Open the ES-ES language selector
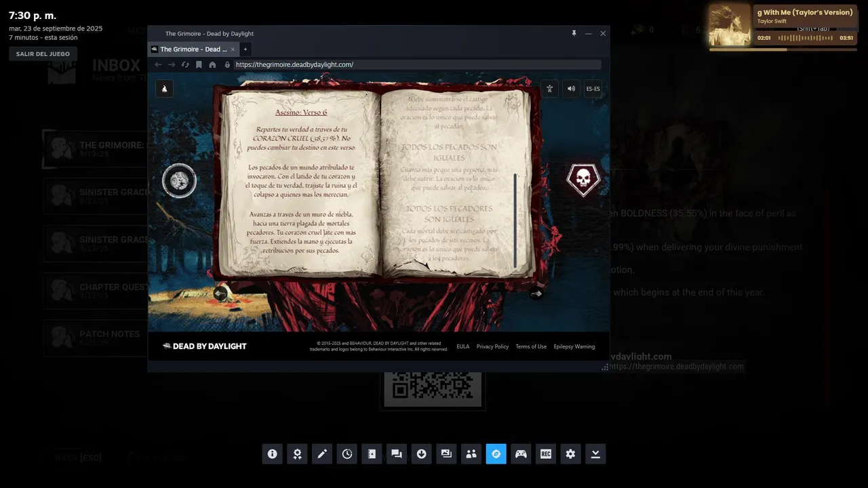This screenshot has height=488, width=868. coord(593,89)
